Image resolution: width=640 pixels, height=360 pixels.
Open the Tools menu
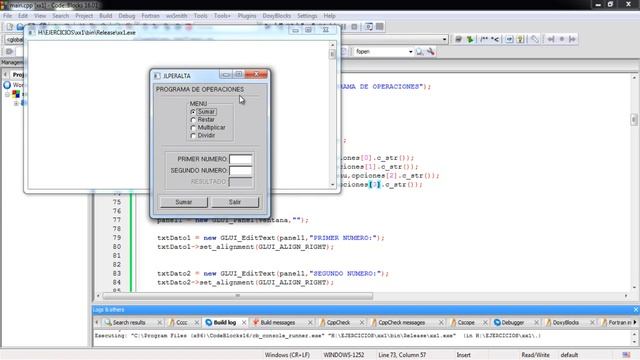(x=200, y=16)
